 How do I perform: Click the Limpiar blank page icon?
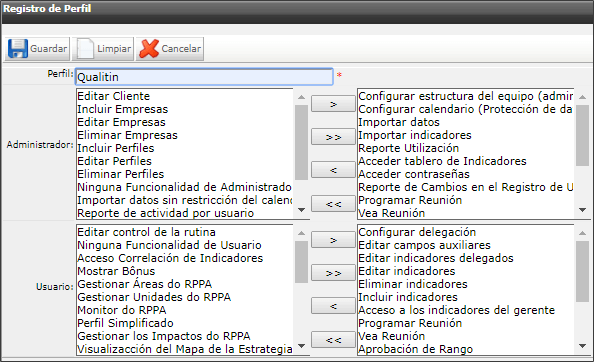[85, 48]
